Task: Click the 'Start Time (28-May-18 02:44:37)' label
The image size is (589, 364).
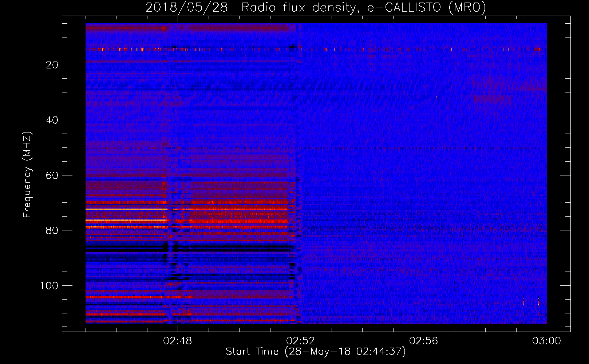Action: 315,352
